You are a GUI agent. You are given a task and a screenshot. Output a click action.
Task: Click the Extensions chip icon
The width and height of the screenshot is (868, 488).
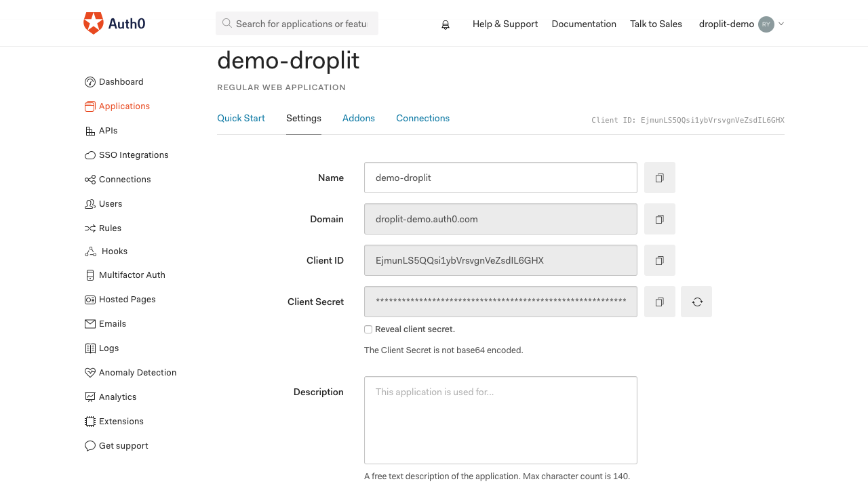(90, 422)
